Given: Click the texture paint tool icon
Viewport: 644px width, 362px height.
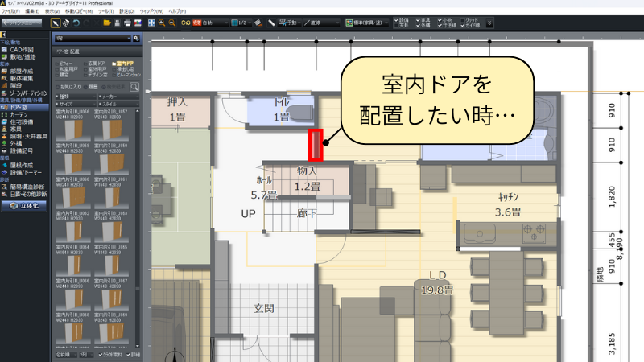Looking at the screenshot, I should coord(258,23).
